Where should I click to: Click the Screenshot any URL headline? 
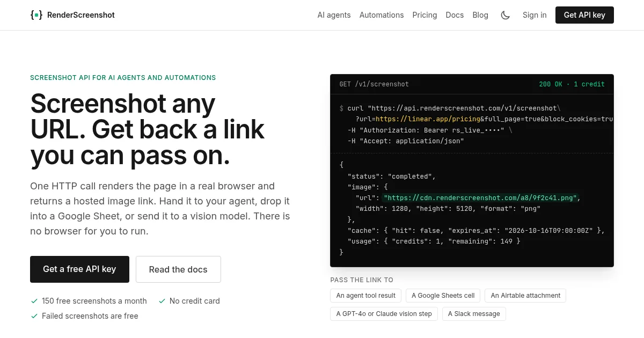(148, 129)
